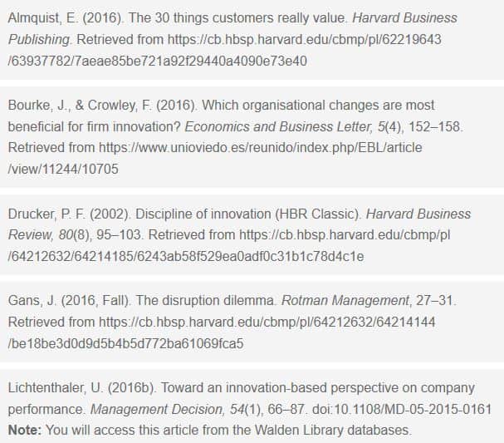Viewport: 504px width, 443px height.
Task: Click the 'Rotman Management' journal title
Action: click(x=330, y=300)
